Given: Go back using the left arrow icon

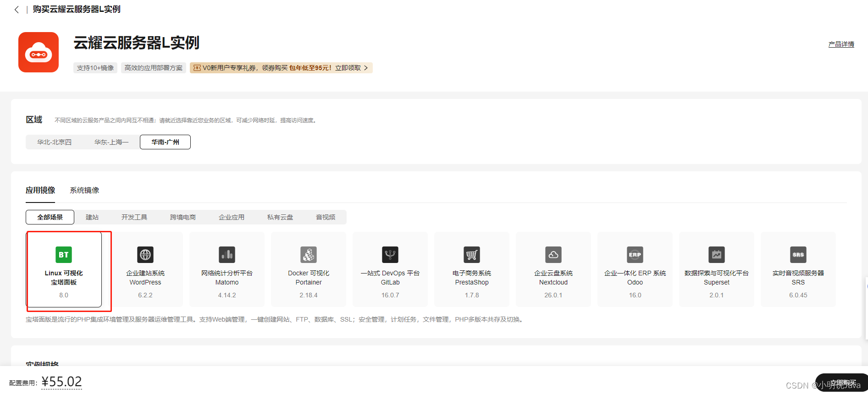Looking at the screenshot, I should (17, 10).
